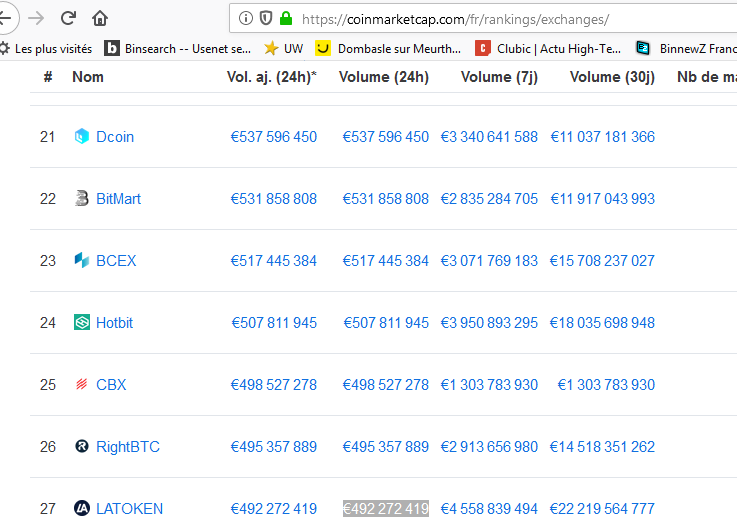Go to the home page icon

click(100, 18)
